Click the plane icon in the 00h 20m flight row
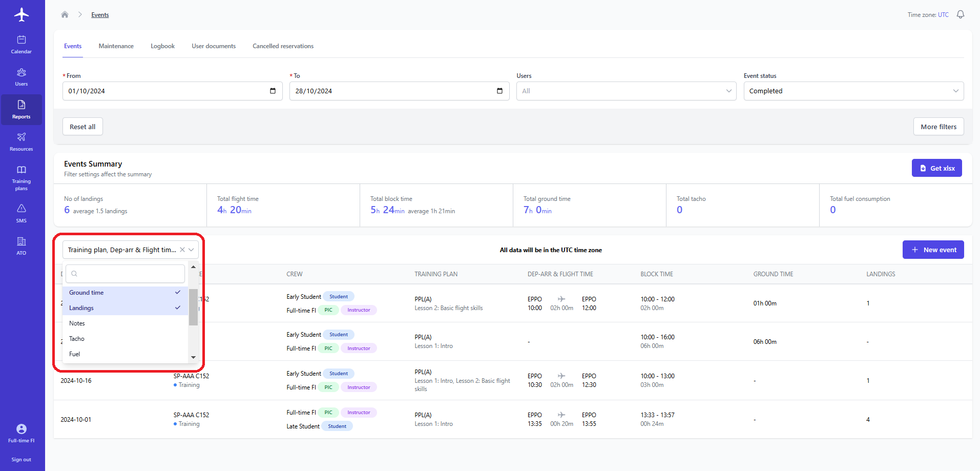The height and width of the screenshot is (471, 980). [x=561, y=415]
